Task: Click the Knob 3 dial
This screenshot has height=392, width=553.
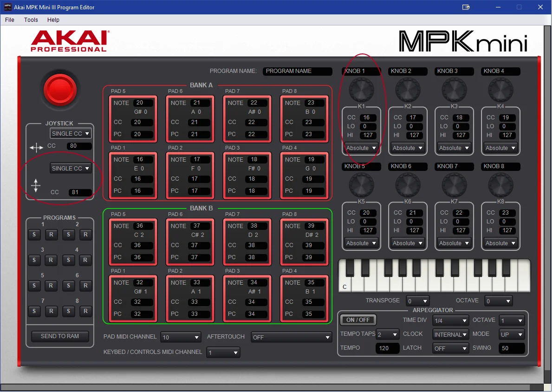Action: pos(454,90)
